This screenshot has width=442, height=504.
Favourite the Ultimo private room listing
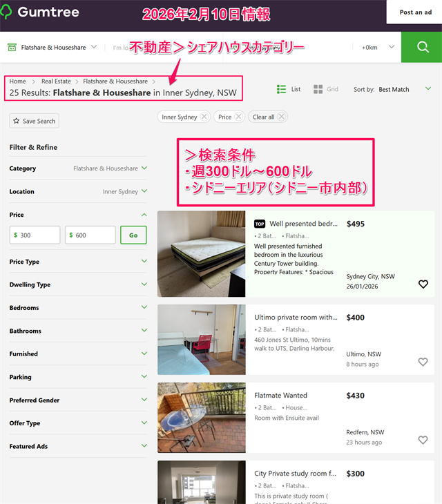coord(423,362)
